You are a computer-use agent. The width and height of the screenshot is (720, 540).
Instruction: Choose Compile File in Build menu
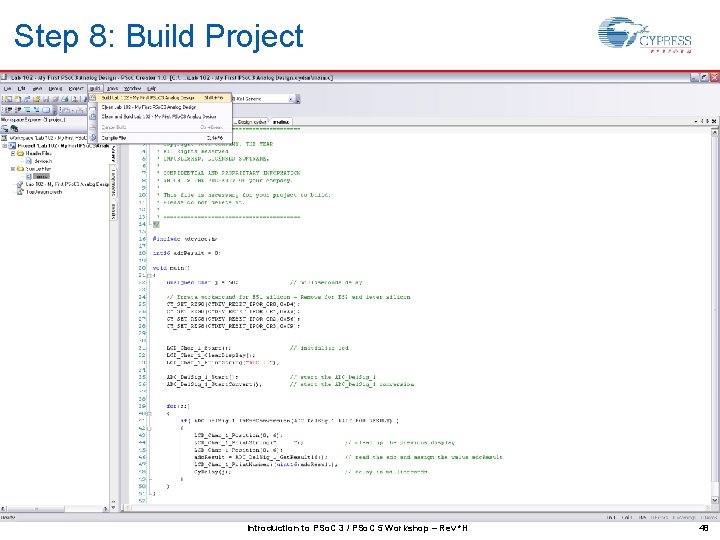pyautogui.click(x=159, y=138)
